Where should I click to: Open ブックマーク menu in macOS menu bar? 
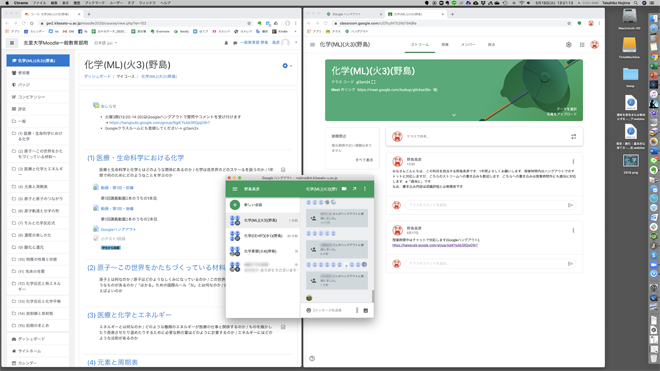point(95,3)
